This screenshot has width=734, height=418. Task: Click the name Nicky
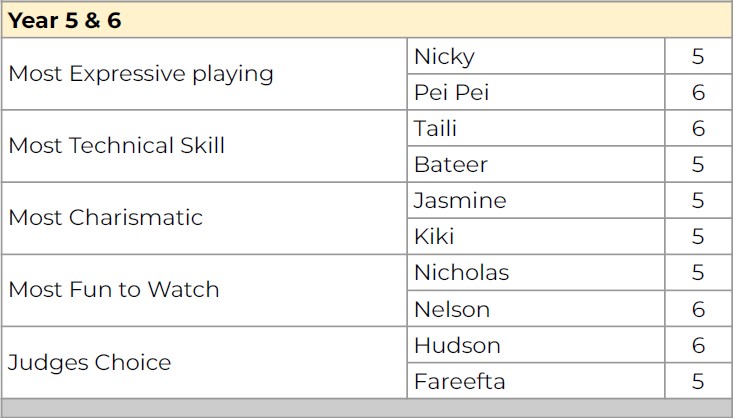(x=445, y=57)
